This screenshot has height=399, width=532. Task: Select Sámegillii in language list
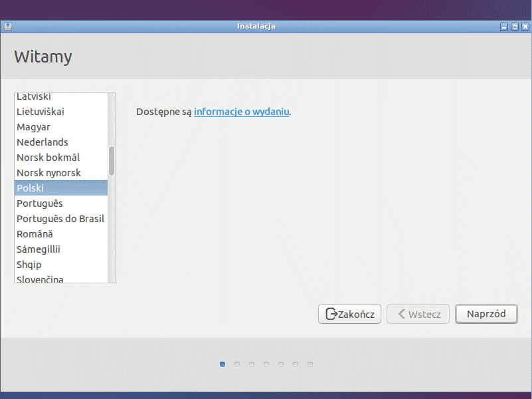(x=39, y=249)
